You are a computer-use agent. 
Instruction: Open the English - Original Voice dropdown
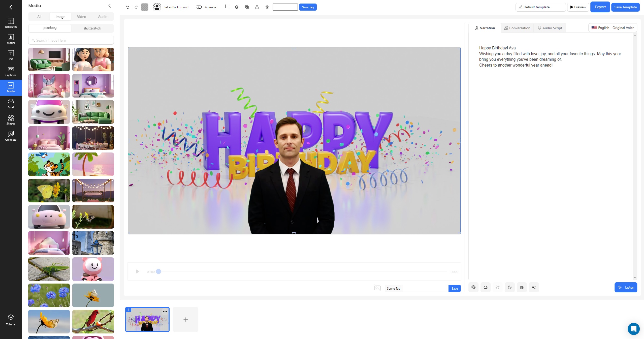pyautogui.click(x=613, y=28)
